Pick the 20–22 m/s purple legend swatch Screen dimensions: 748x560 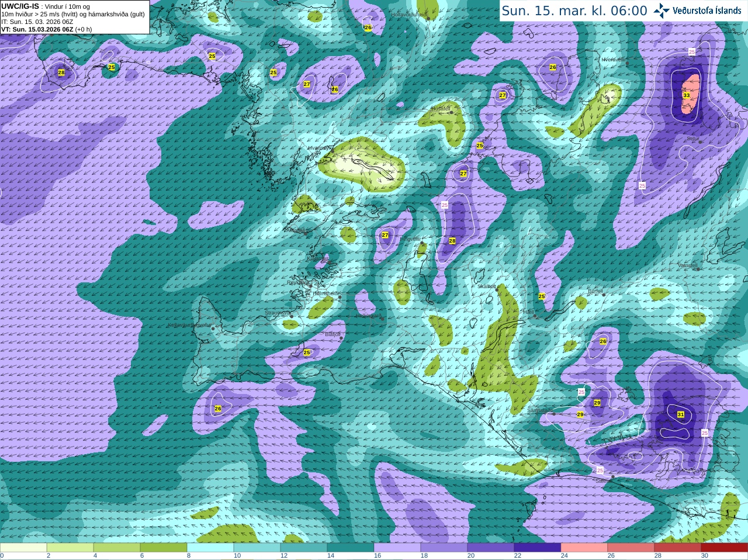click(x=491, y=548)
